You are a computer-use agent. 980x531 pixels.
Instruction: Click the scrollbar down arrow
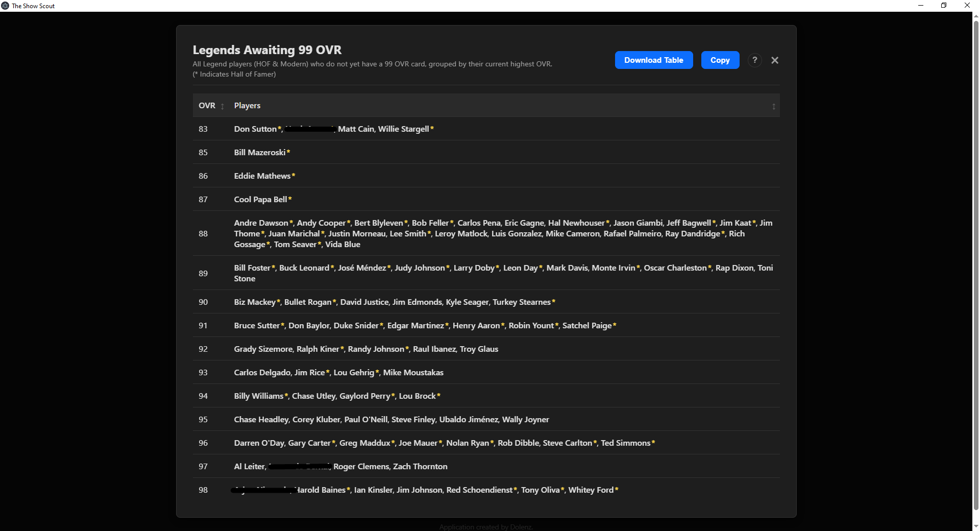pos(976,526)
